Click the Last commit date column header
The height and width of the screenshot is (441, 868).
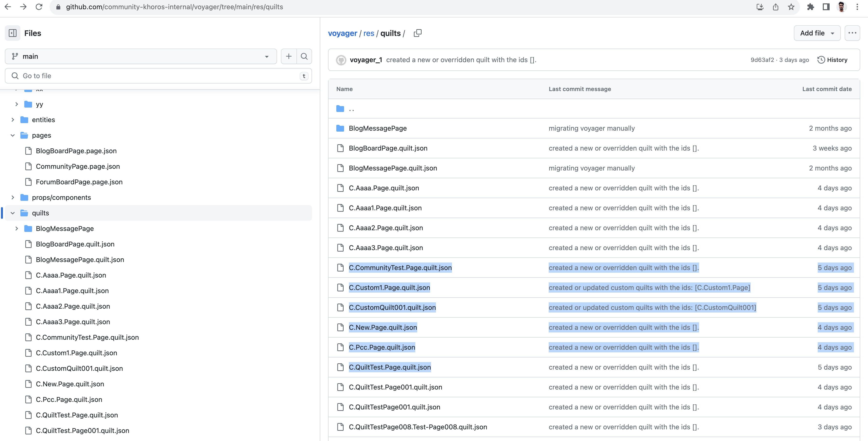826,89
